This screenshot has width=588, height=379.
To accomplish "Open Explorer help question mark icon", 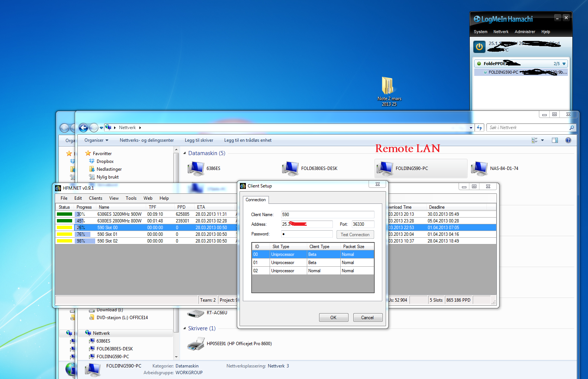I will pyautogui.click(x=568, y=140).
